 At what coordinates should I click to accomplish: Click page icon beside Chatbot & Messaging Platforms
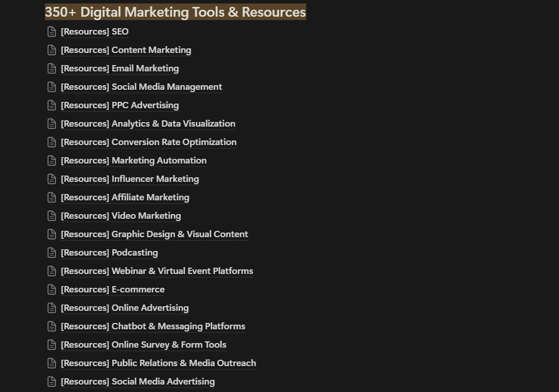pyautogui.click(x=52, y=326)
